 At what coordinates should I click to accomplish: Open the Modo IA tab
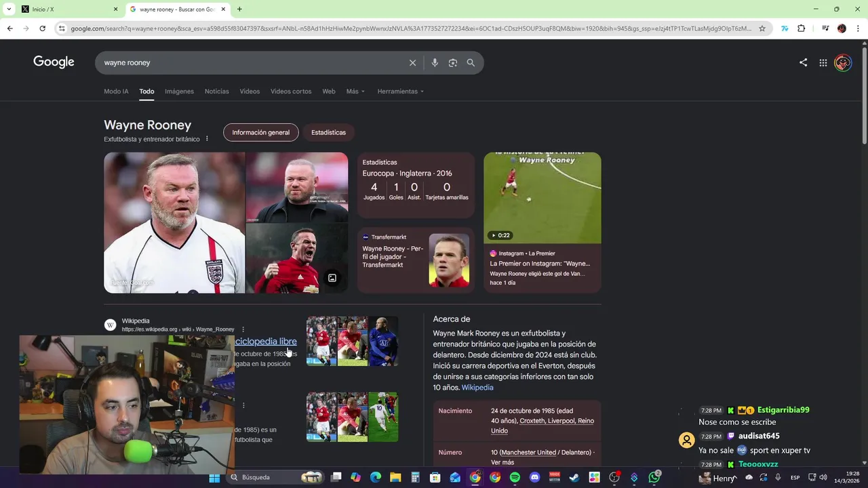[x=116, y=91]
